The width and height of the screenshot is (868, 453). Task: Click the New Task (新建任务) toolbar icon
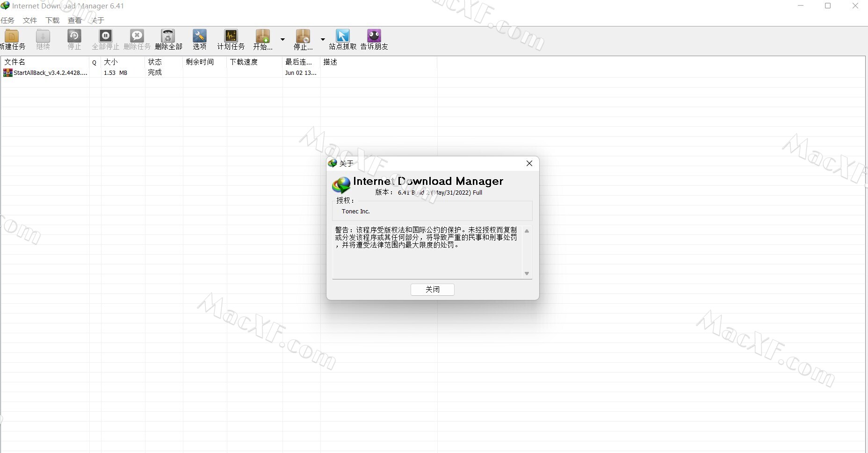tap(12, 36)
